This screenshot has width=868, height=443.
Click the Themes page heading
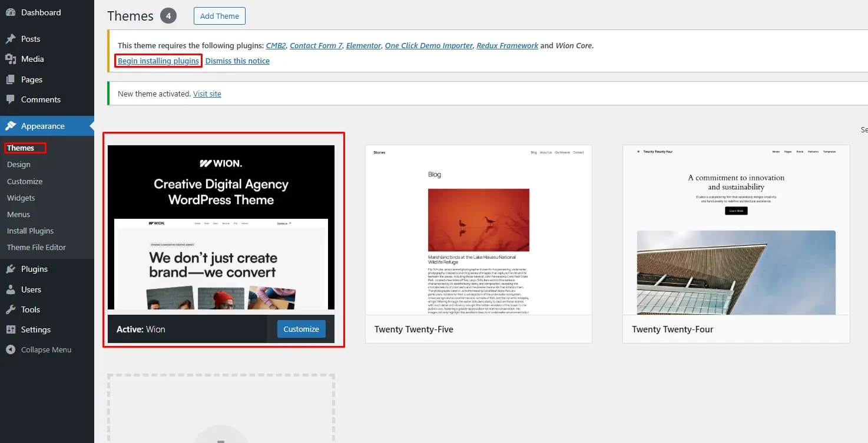click(x=131, y=16)
